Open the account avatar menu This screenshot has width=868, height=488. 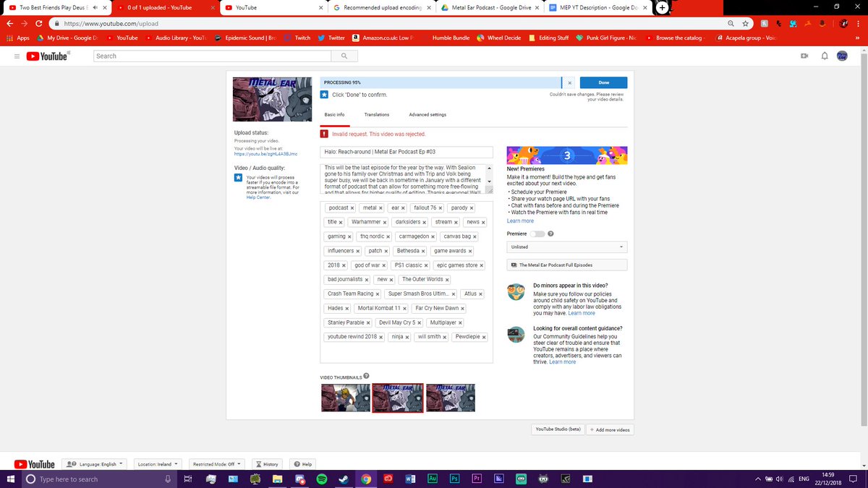tap(841, 56)
